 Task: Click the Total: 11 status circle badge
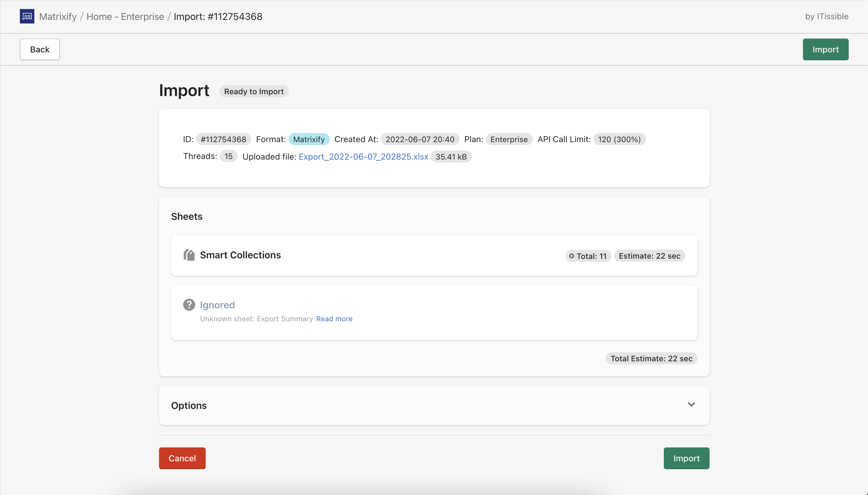click(588, 256)
